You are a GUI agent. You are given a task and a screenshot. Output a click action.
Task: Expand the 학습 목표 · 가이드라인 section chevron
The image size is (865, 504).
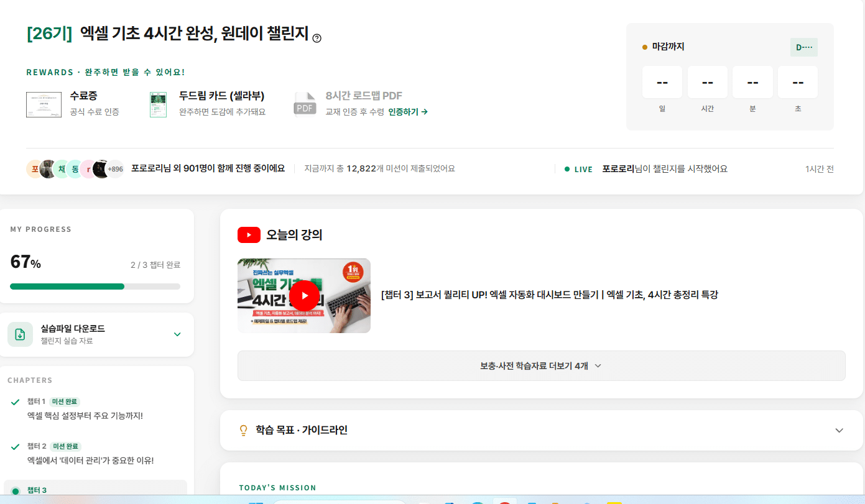[839, 430]
